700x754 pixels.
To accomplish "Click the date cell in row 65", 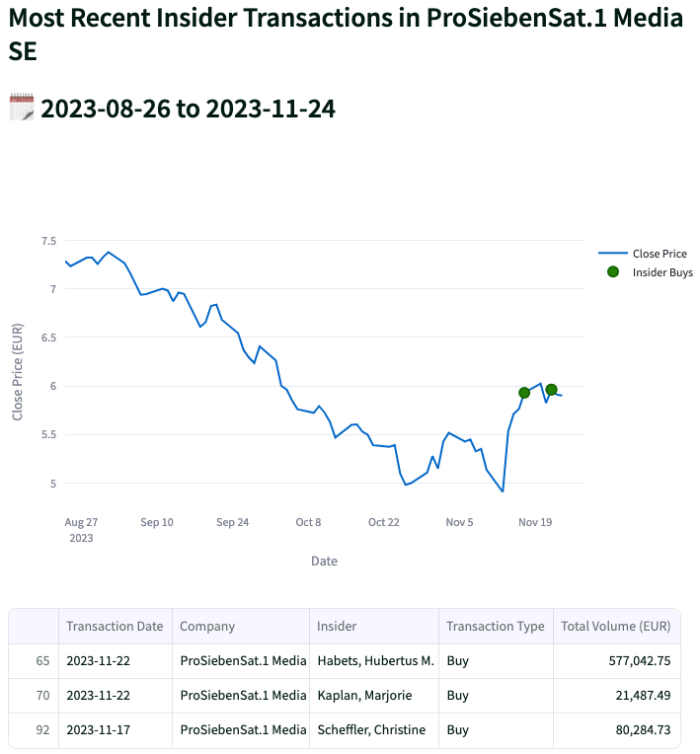I will click(115, 661).
